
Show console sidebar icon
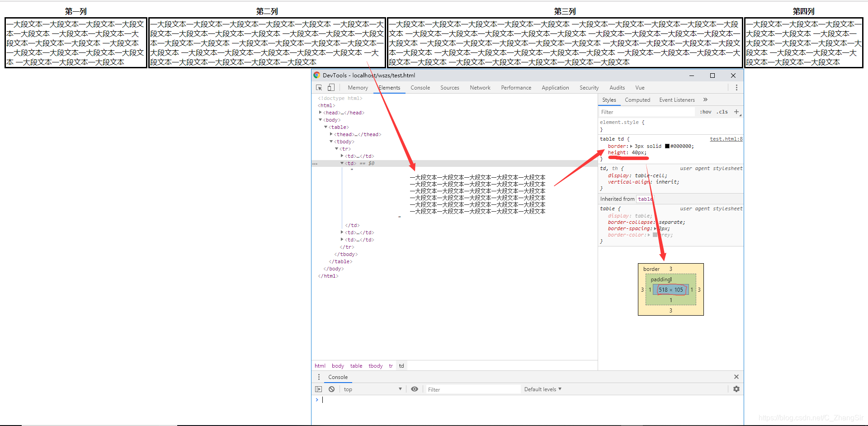point(319,389)
